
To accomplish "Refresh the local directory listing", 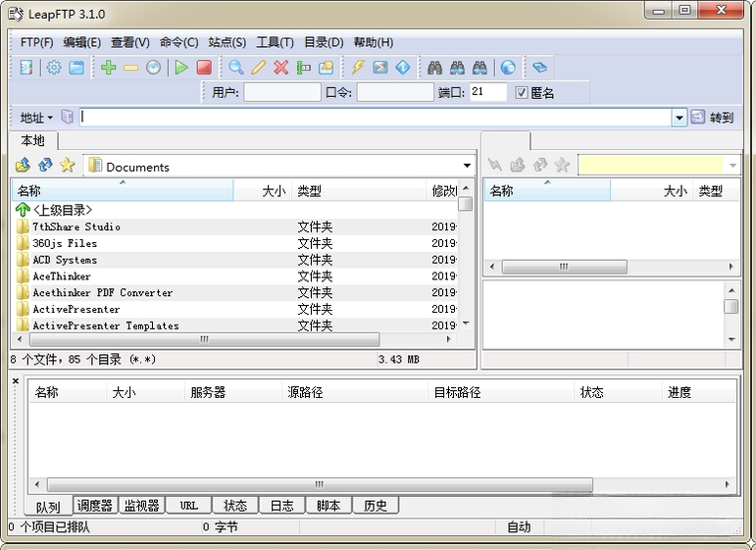I will (x=45, y=165).
